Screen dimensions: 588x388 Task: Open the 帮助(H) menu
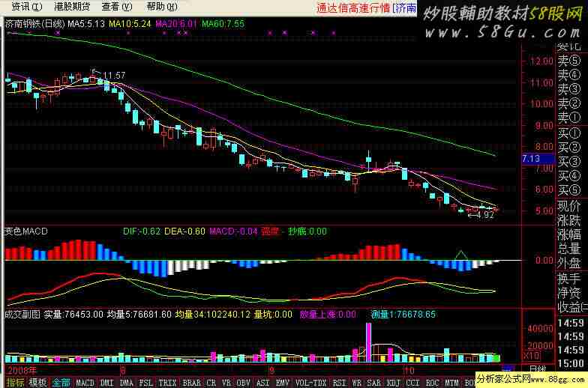pyautogui.click(x=162, y=6)
